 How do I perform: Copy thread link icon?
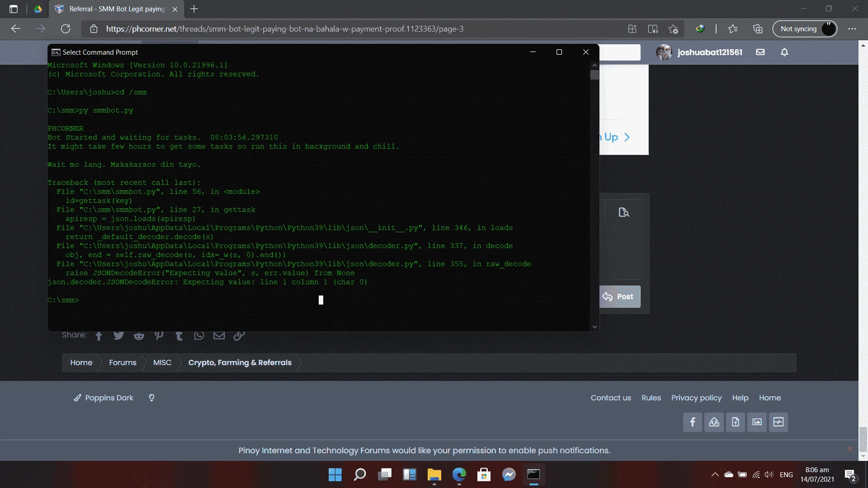(x=239, y=335)
